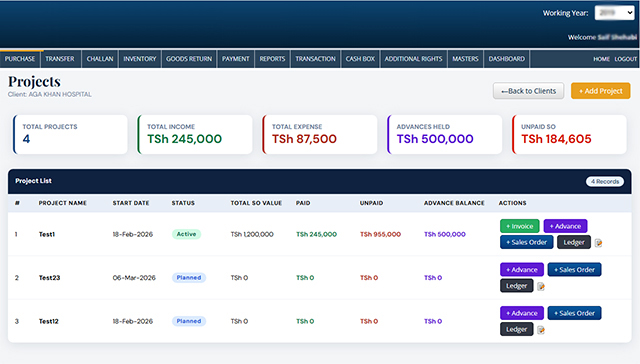640x364 pixels.
Task: Click project name Test23
Action: point(49,277)
